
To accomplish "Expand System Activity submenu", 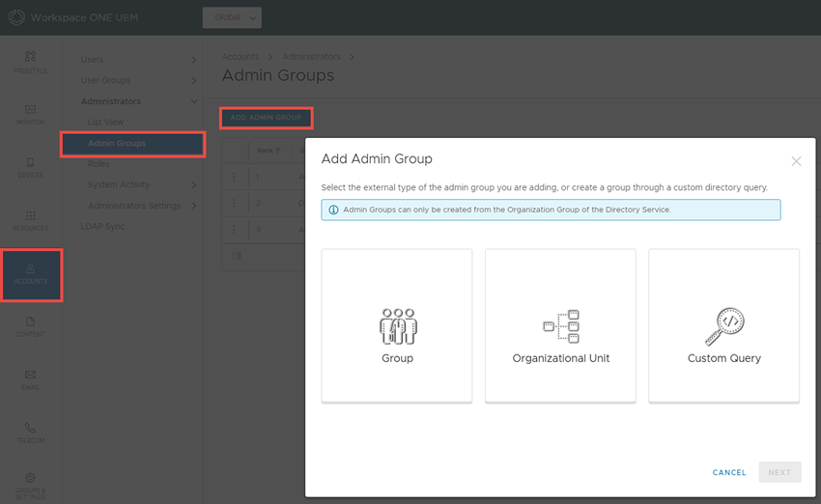I will [x=194, y=184].
